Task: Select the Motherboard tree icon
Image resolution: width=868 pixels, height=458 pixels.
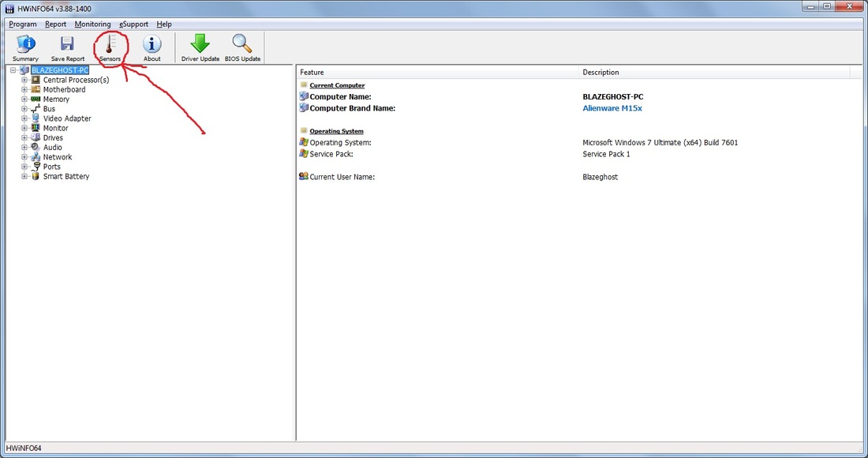Action: [x=36, y=89]
